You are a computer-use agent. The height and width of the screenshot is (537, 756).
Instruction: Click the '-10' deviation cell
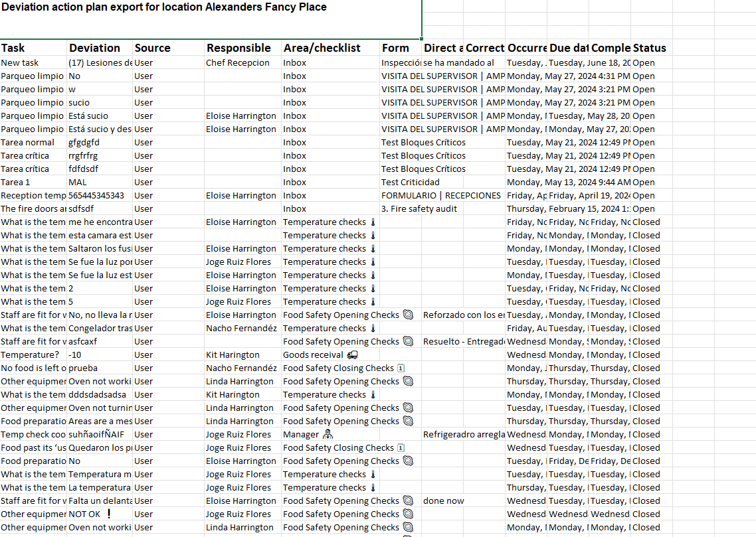click(x=100, y=355)
